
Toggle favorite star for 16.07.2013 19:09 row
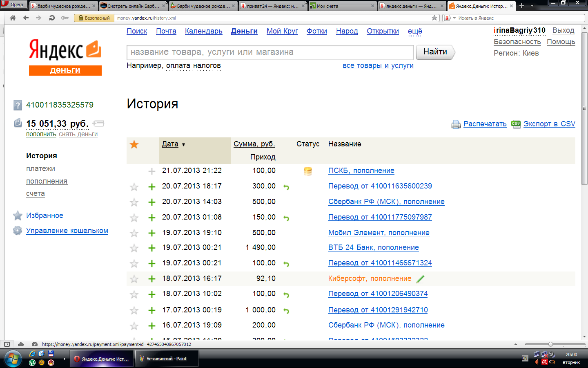pyautogui.click(x=134, y=326)
